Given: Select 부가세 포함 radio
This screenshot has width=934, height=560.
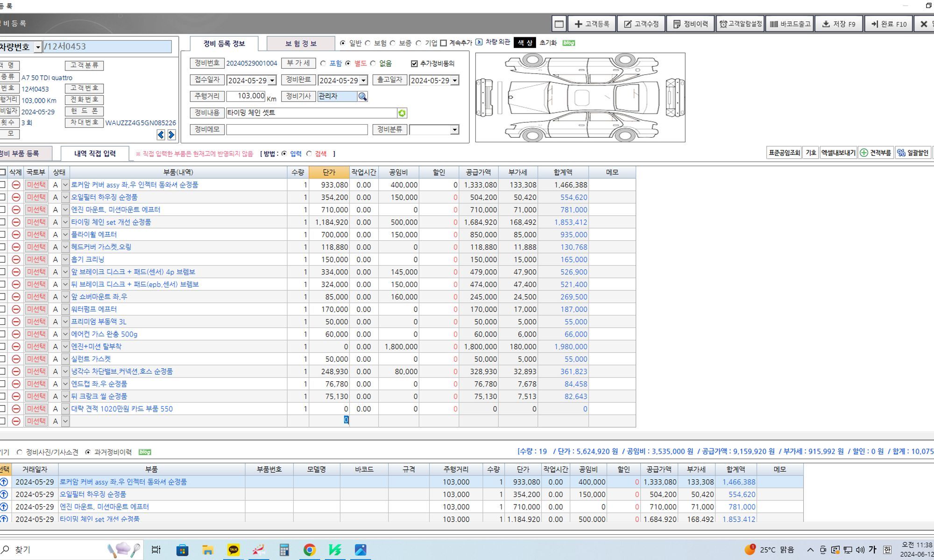Looking at the screenshot, I should click(x=323, y=63).
